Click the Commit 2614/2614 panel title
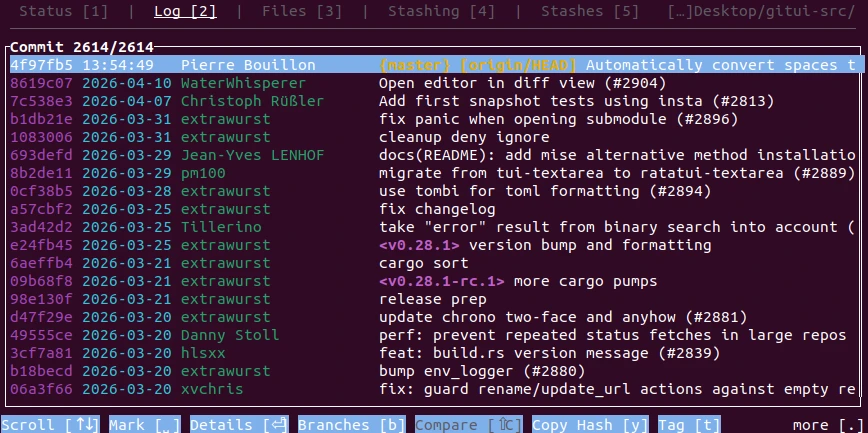Screen dimensions: 868x433 (x=82, y=47)
